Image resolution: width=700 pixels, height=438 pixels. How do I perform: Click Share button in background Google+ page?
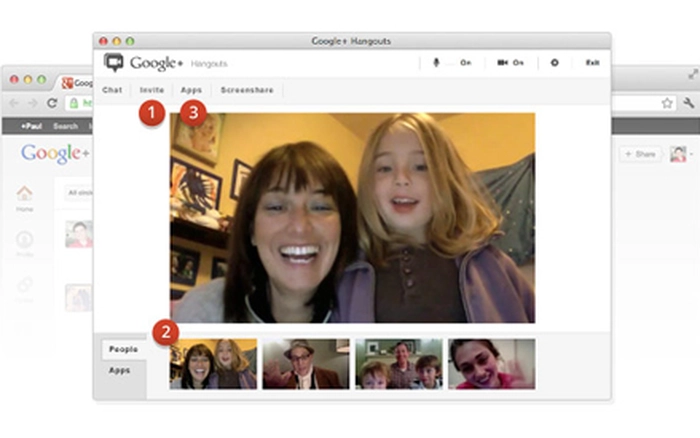coord(641,154)
